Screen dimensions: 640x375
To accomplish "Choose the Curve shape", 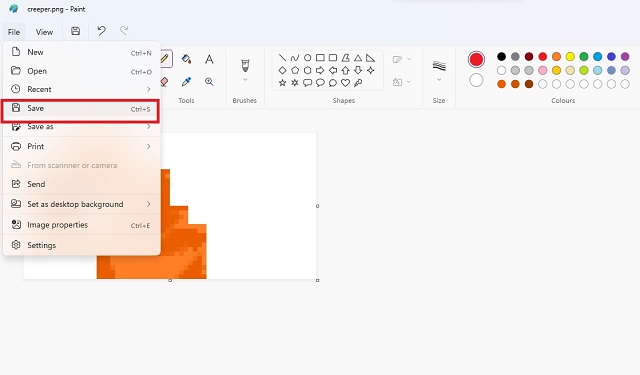I will pyautogui.click(x=295, y=58).
